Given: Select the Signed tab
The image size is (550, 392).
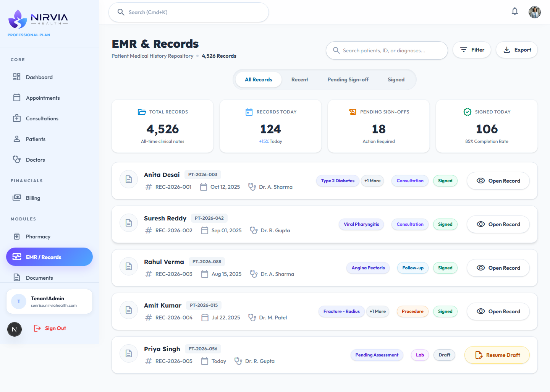Looking at the screenshot, I should 396,79.
